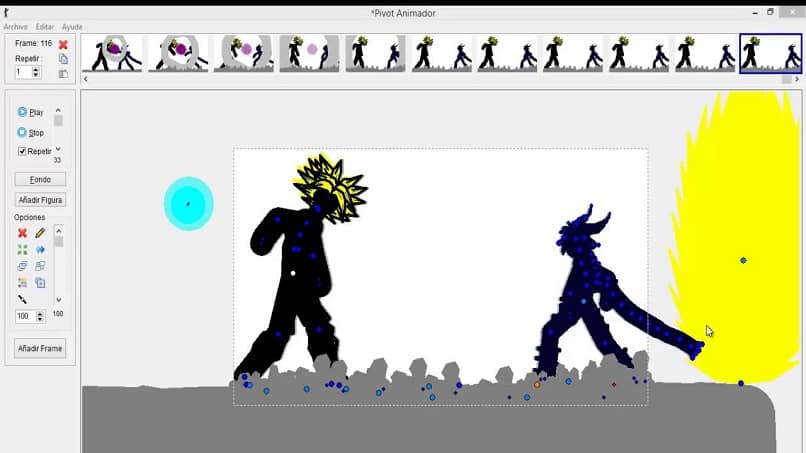
Task: Restore down the Pivot Animador window
Action: pyautogui.click(x=770, y=12)
